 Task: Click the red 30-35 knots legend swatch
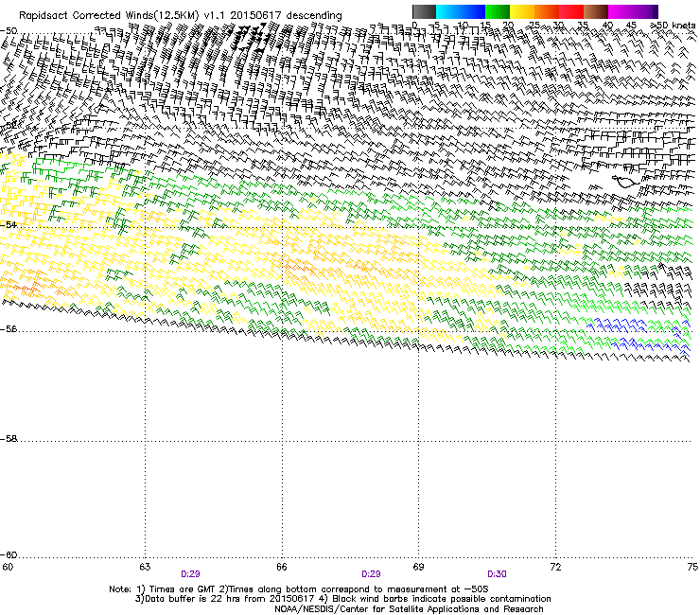(x=571, y=11)
